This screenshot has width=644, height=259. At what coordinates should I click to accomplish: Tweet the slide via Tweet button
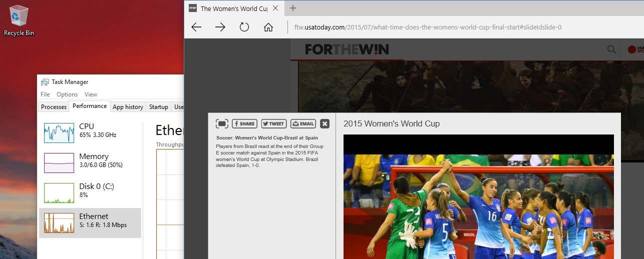pyautogui.click(x=274, y=123)
